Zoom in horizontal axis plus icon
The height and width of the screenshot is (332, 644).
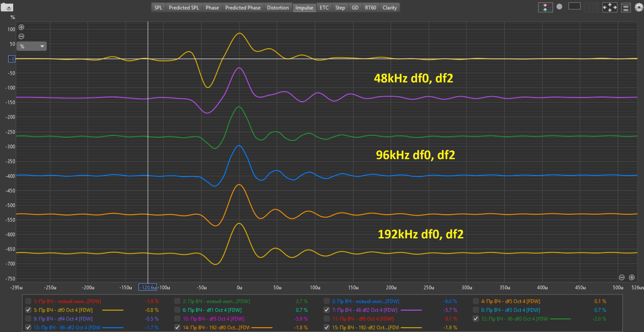click(632, 277)
